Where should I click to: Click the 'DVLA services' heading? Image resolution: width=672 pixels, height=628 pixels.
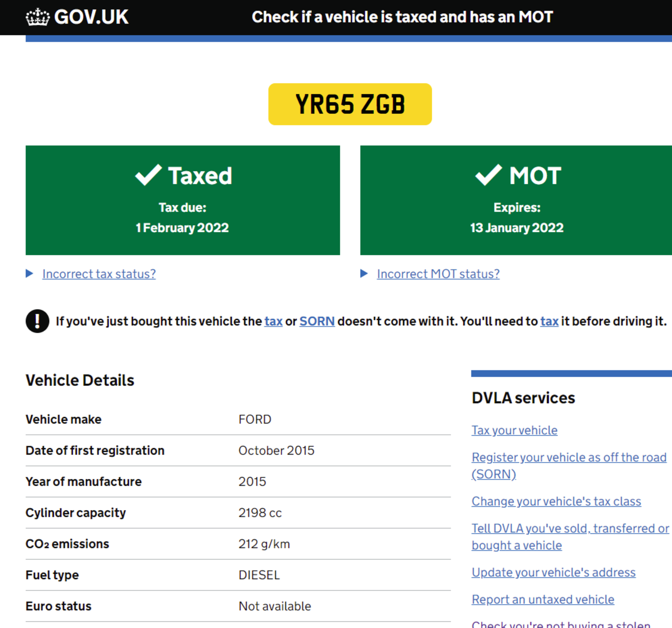coord(523,398)
